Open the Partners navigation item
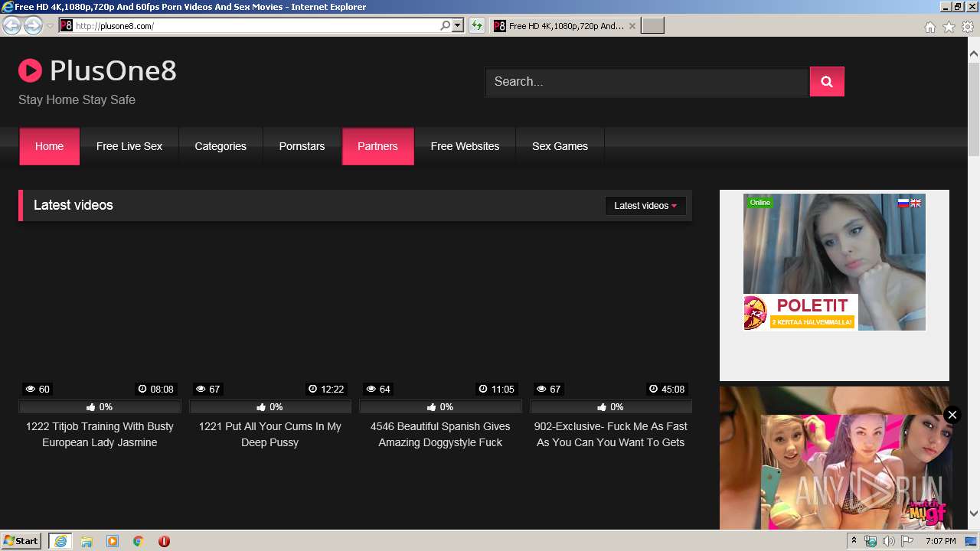Image resolution: width=980 pixels, height=551 pixels. tap(377, 146)
